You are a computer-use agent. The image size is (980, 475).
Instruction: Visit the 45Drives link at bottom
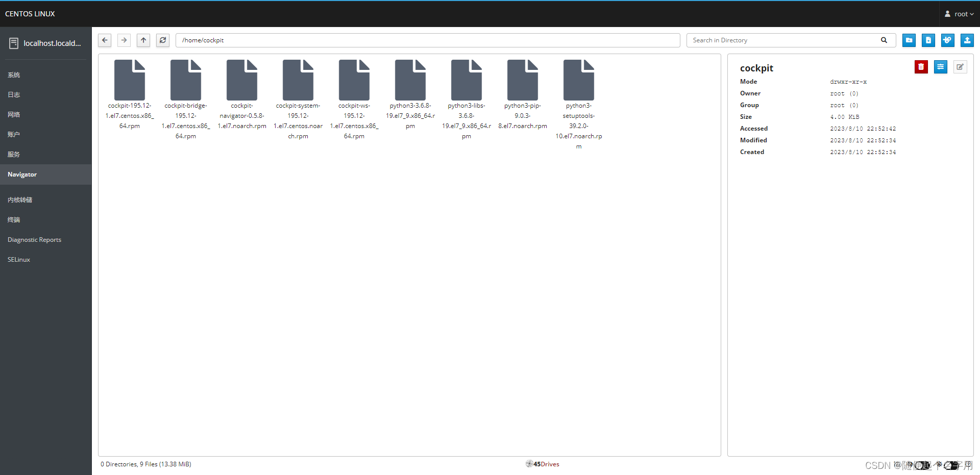tap(542, 464)
